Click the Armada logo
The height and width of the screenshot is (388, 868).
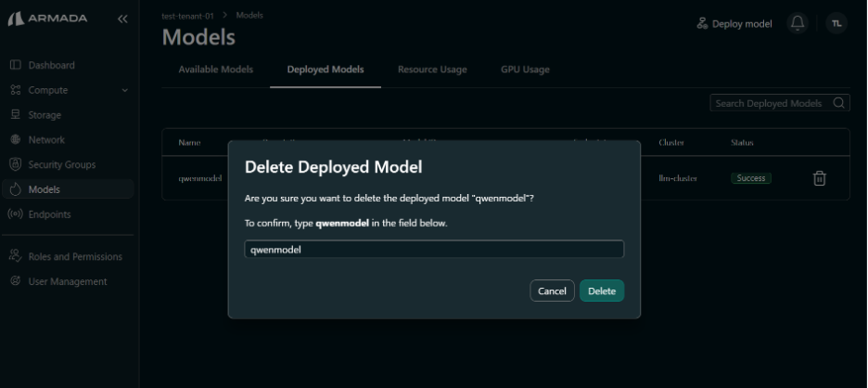click(47, 19)
